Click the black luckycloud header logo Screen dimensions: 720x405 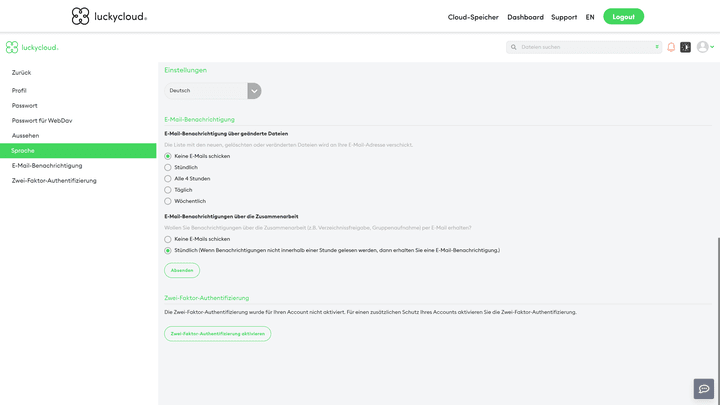(x=109, y=16)
